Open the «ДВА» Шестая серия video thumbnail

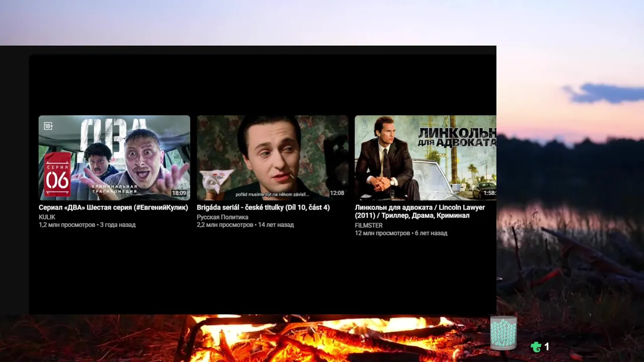pos(114,158)
